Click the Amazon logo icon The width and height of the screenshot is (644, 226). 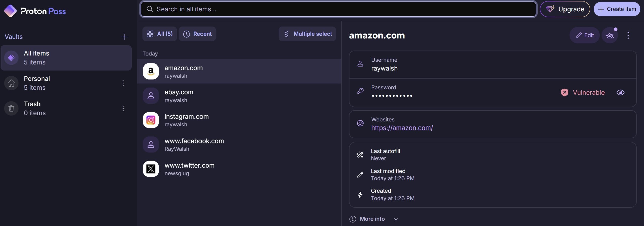pos(151,71)
